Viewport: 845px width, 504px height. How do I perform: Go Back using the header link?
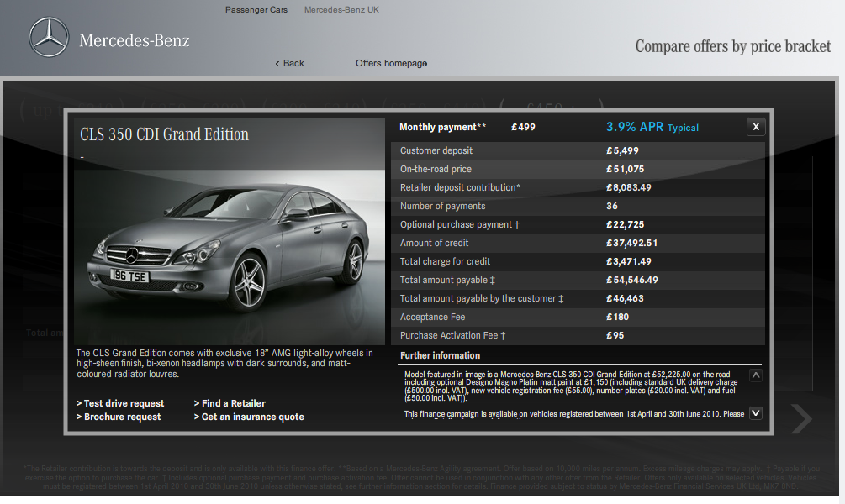coord(289,63)
